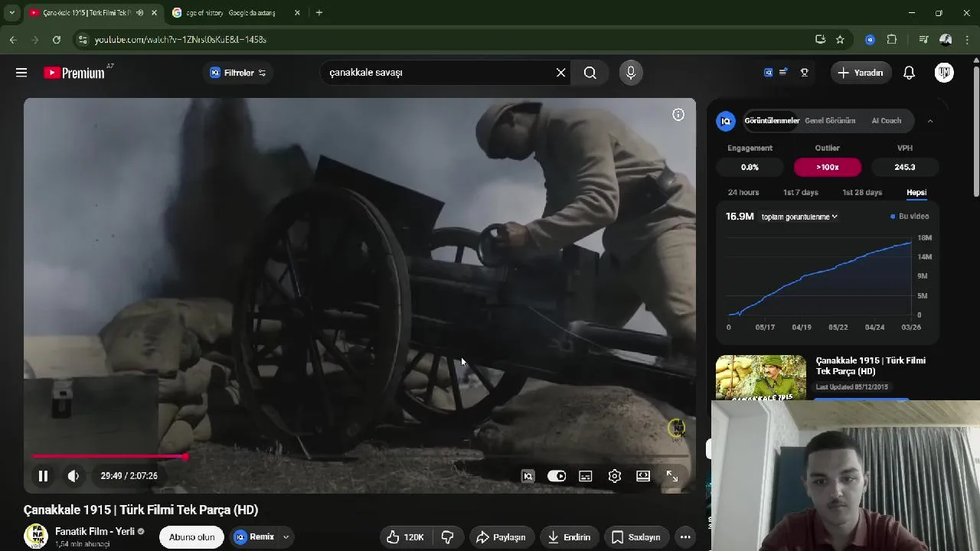Run search with the magnifier button
Image resolution: width=980 pixels, height=551 pixels.
tap(590, 73)
